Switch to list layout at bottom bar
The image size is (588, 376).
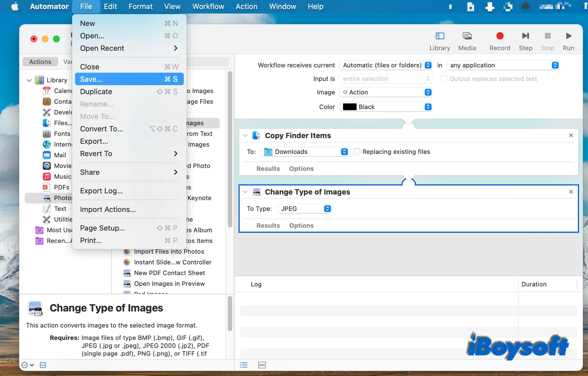pyautogui.click(x=243, y=365)
